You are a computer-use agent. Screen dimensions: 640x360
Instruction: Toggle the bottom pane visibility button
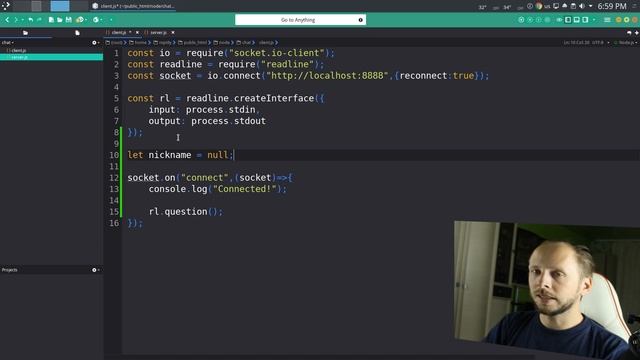(576, 20)
